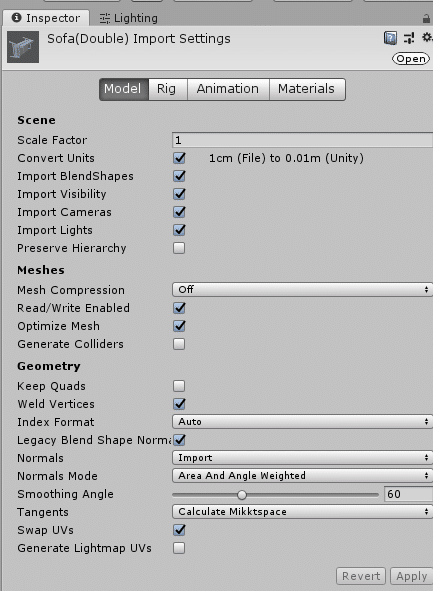Select the Rig tab
This screenshot has height=591, width=433.
167,89
